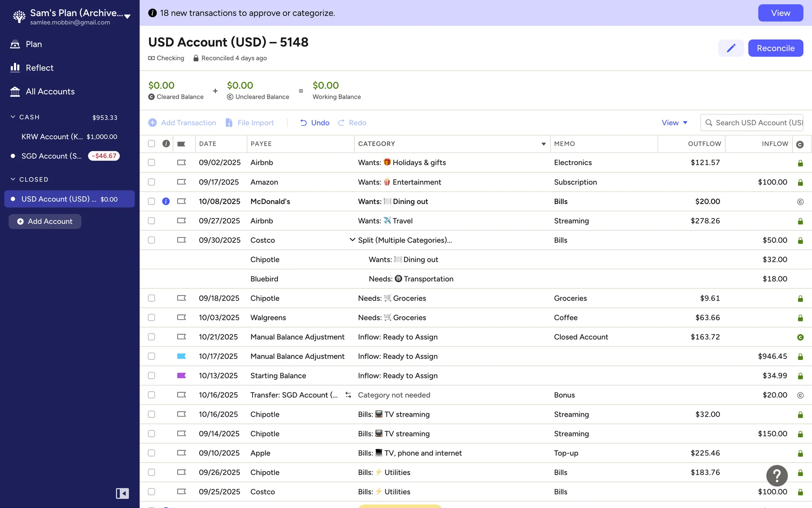Click the transfer arrows icon on SGD transfer
This screenshot has height=508, width=812.
point(348,395)
